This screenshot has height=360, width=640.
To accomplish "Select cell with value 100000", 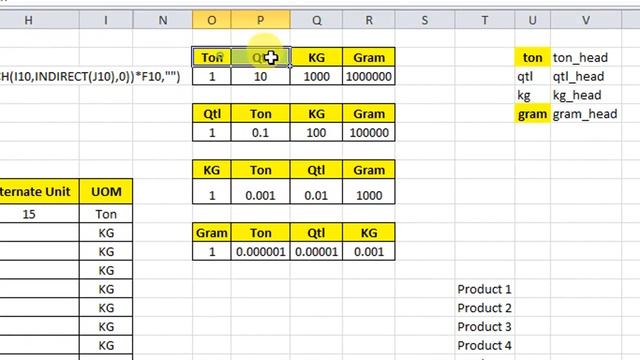I will [369, 132].
